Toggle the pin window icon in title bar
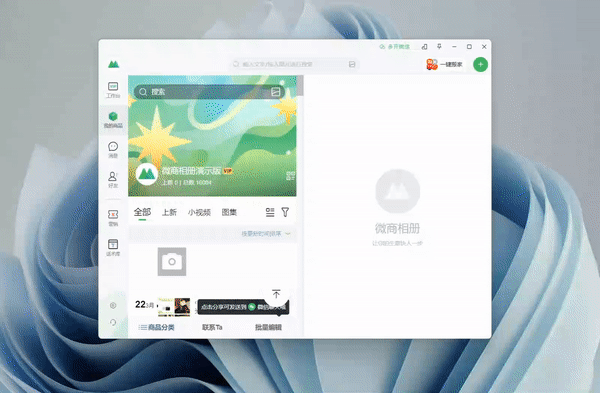The image size is (600, 393). pos(439,47)
